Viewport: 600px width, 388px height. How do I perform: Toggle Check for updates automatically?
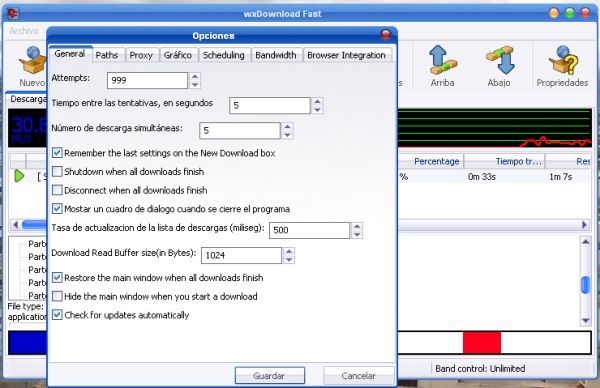[x=57, y=315]
